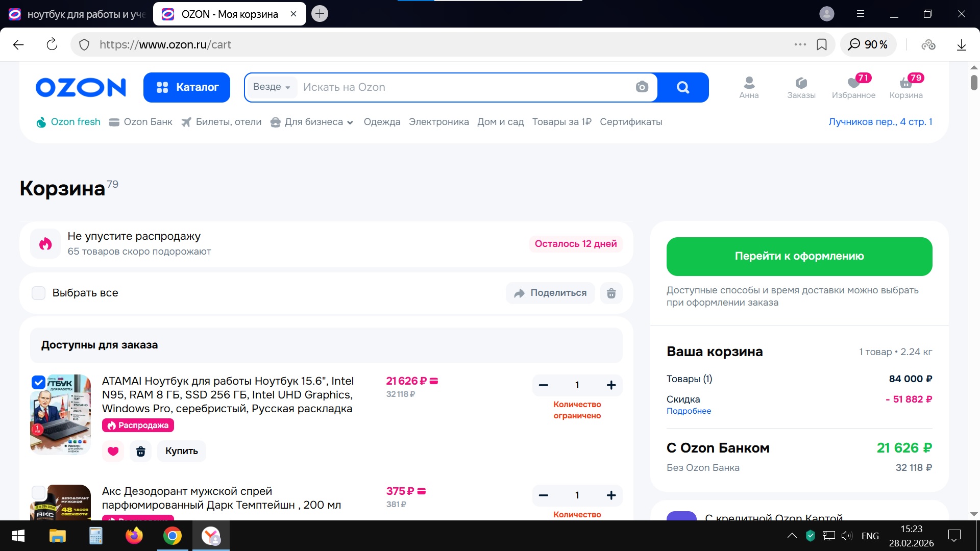Select the Акс deodorant checkbox
This screenshot has width=980, height=551.
[x=39, y=492]
